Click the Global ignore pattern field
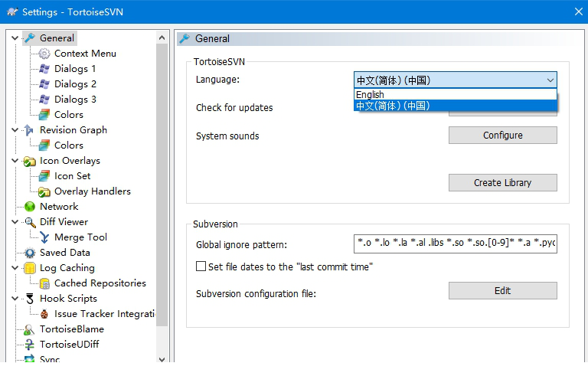 tap(456, 244)
